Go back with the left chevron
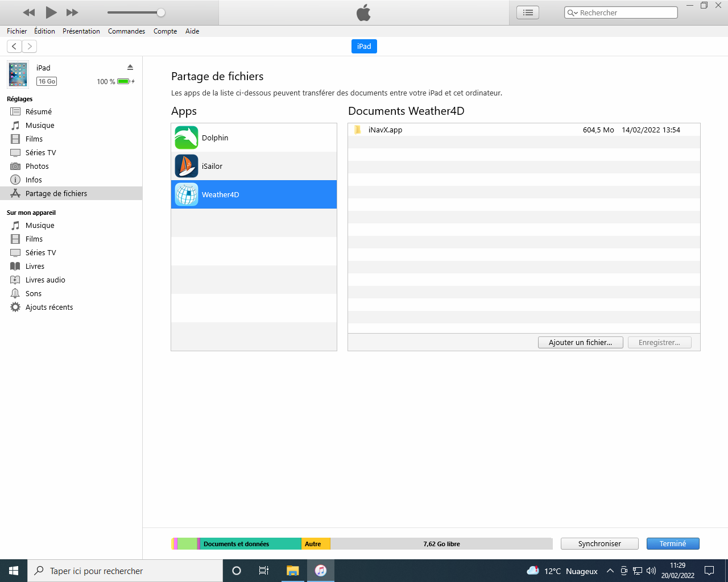The image size is (728, 582). [14, 47]
